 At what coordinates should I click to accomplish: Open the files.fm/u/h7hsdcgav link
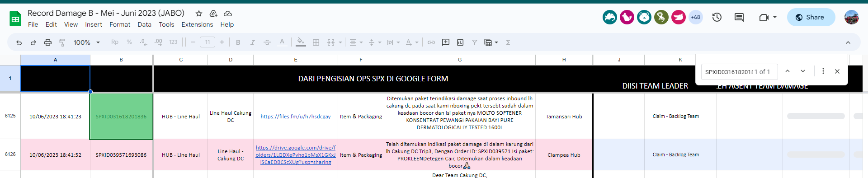tap(296, 117)
